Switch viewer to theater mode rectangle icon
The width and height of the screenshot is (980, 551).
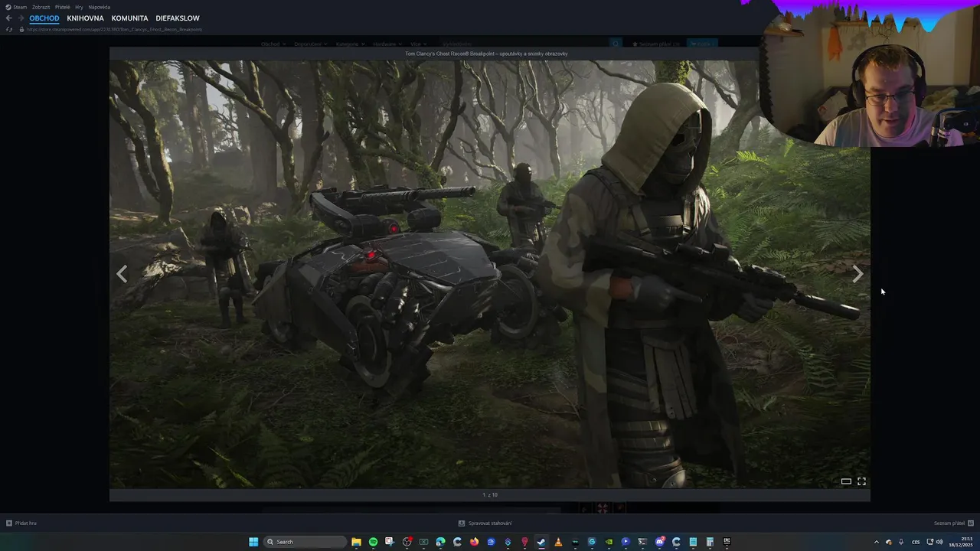(846, 481)
